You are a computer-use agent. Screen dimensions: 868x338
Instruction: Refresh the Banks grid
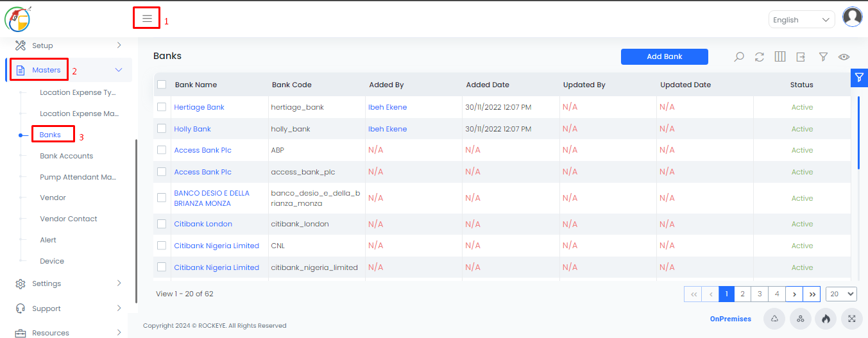point(760,56)
